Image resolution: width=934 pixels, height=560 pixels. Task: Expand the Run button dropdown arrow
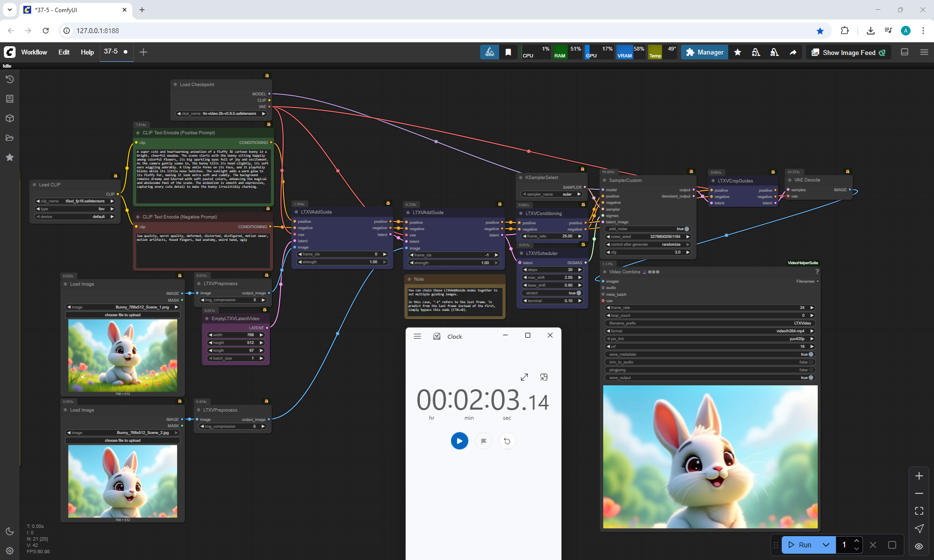[826, 545]
